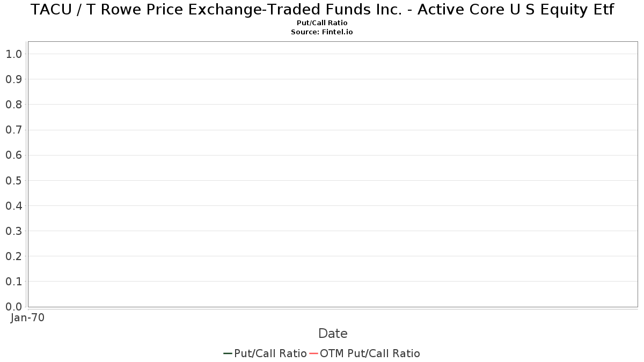Select the 0.4 y-axis tick label
Screen dimensions: 644x362
tap(13, 206)
